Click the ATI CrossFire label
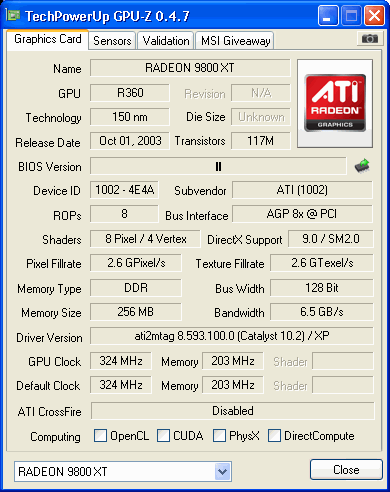Image resolution: width=390 pixels, height=492 pixels. 49,412
